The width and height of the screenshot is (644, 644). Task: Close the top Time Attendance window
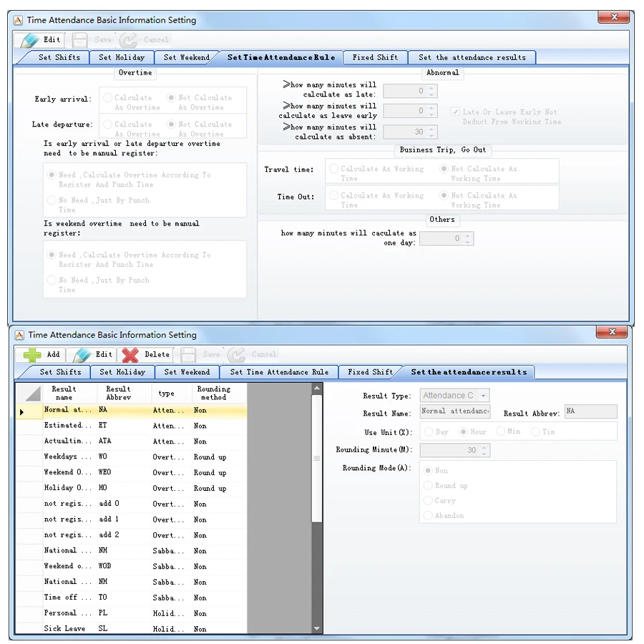click(x=614, y=17)
